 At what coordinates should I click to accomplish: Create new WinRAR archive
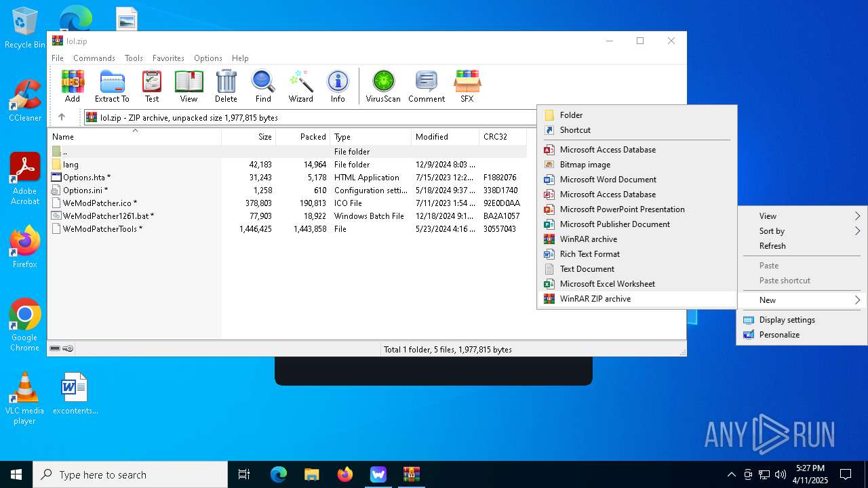point(637,239)
